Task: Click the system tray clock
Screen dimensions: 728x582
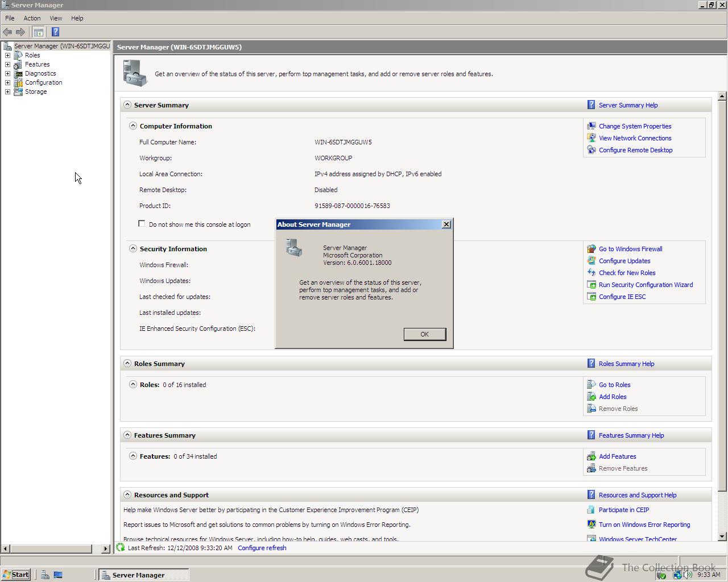Action: [709, 575]
